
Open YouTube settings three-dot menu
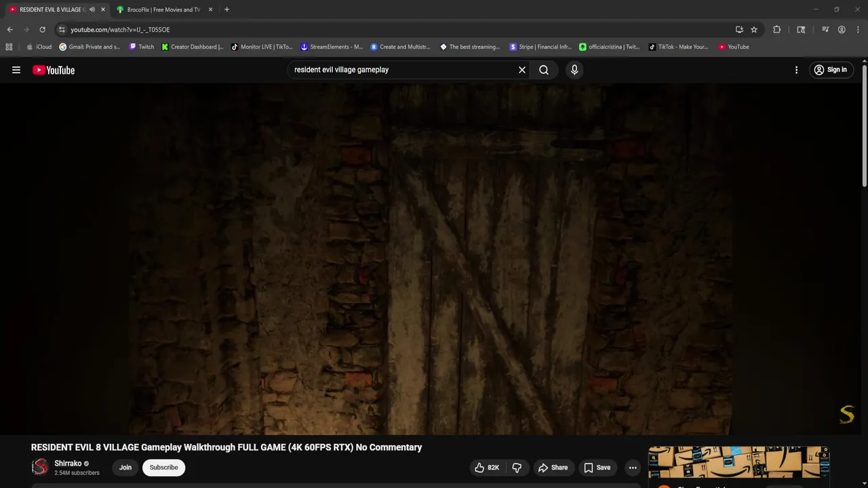(796, 70)
